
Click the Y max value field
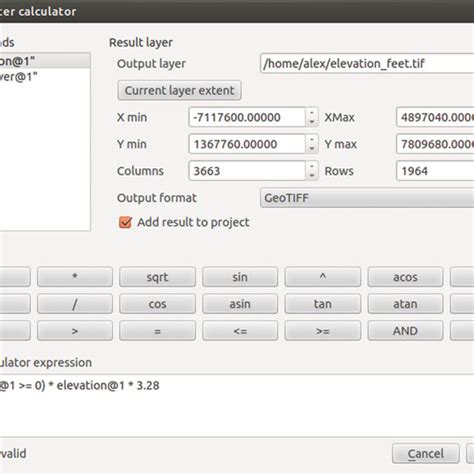(435, 144)
